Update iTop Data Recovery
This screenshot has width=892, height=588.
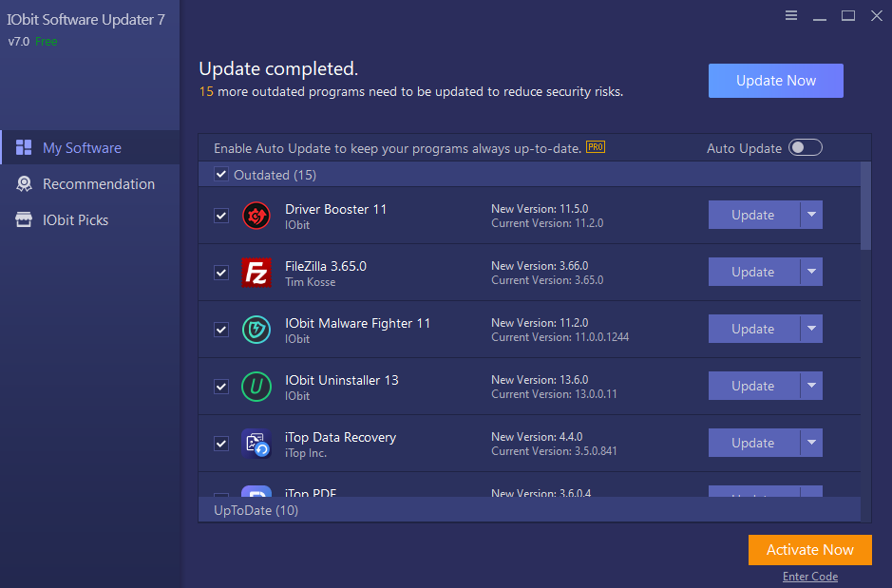point(753,442)
